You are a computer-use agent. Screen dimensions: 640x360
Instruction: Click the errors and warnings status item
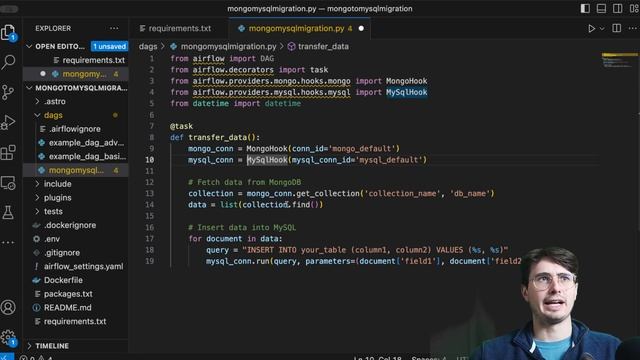(37, 358)
